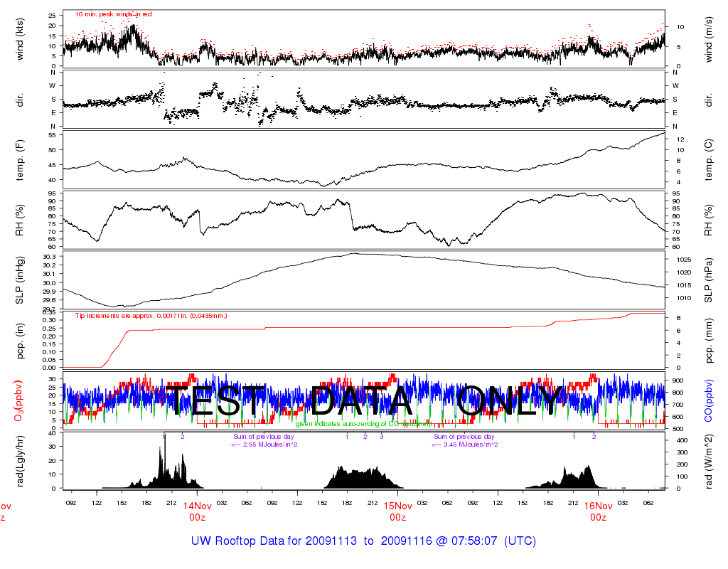Click the '16Nov' date label
Viewport: 728px width, 569px height.
click(599, 506)
